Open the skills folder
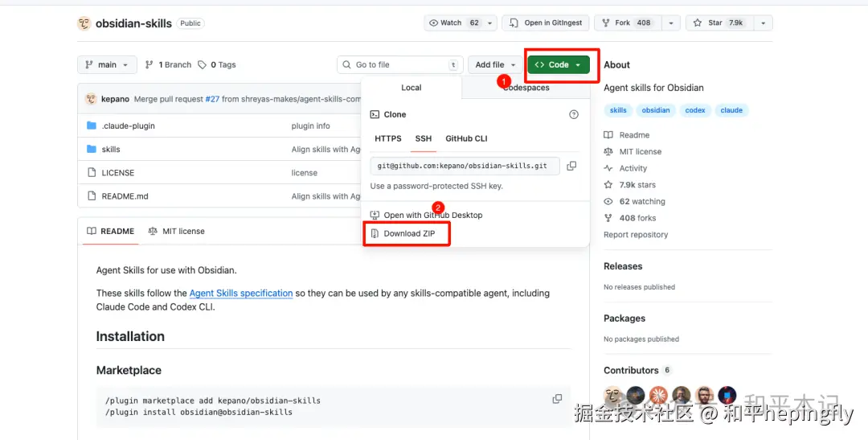 point(111,149)
